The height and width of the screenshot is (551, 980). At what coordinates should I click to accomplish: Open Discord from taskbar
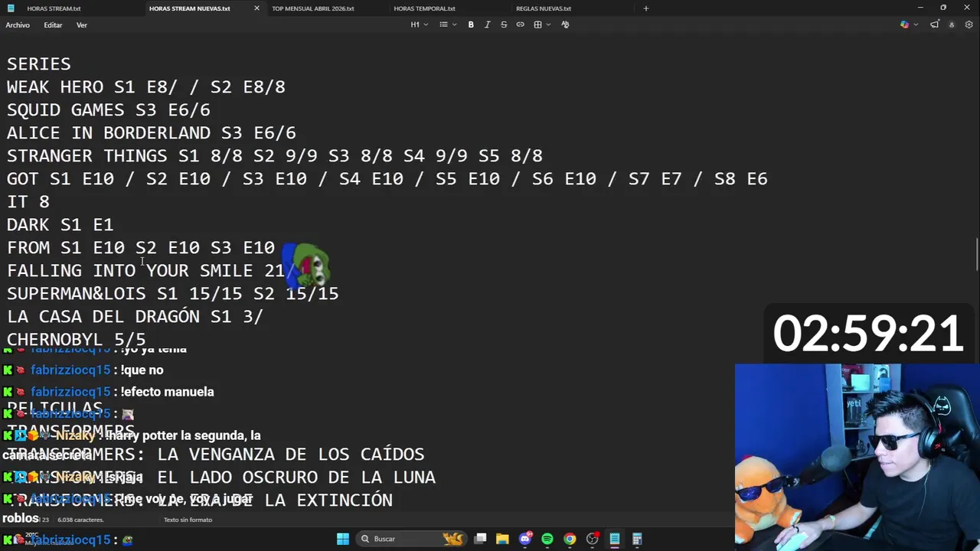pyautogui.click(x=525, y=539)
